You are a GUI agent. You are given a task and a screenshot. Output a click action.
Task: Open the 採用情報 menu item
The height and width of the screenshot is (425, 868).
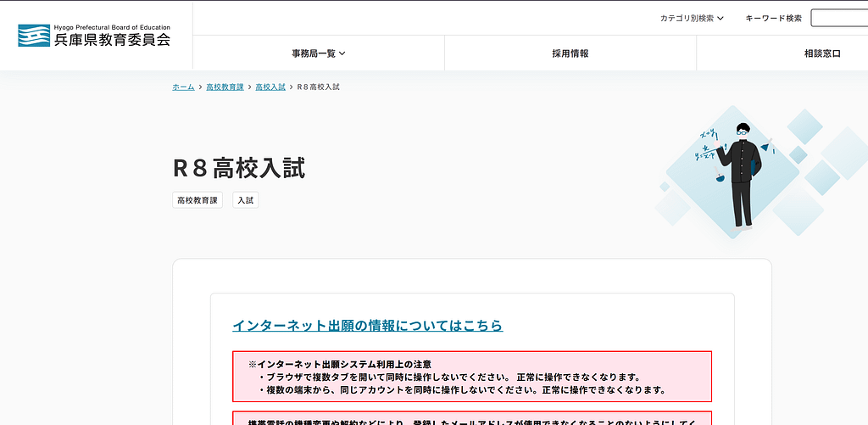coord(570,53)
